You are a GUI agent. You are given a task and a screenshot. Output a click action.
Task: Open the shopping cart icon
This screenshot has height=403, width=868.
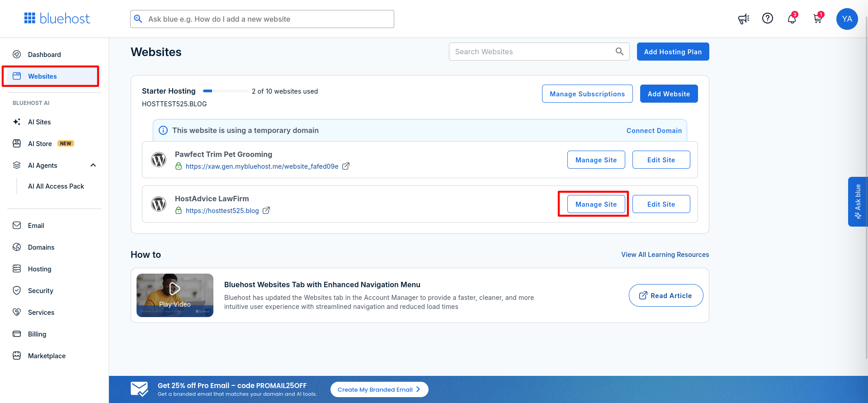[x=818, y=19]
